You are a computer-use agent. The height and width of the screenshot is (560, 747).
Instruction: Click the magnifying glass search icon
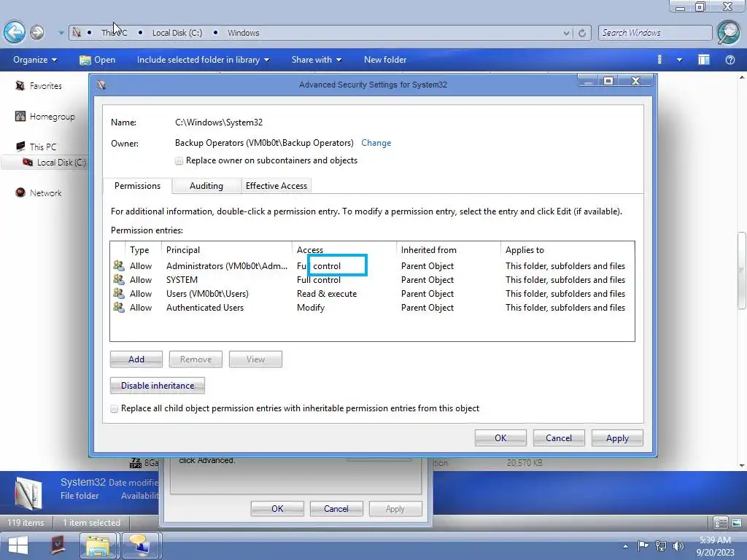729,32
